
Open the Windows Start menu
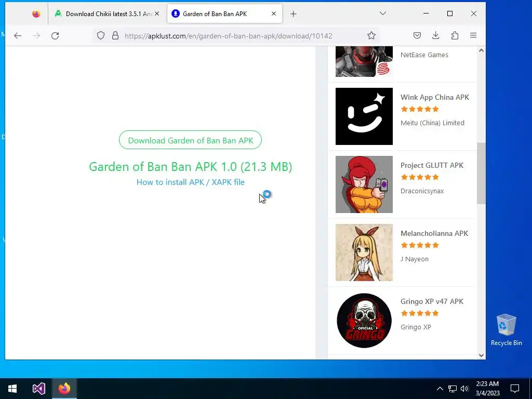point(12,389)
